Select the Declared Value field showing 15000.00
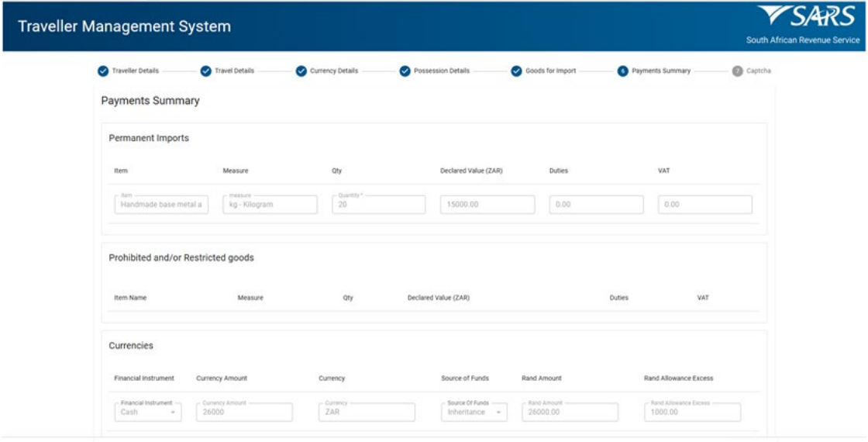The height and width of the screenshot is (442, 868). tap(487, 205)
